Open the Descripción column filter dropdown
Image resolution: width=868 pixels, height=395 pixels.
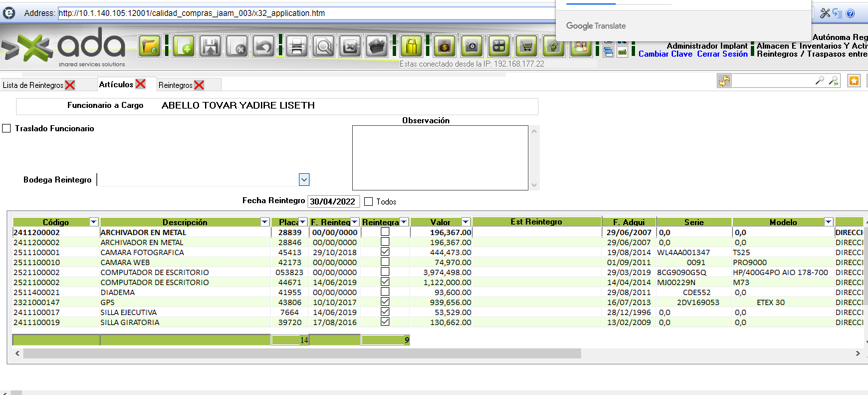pyautogui.click(x=265, y=222)
